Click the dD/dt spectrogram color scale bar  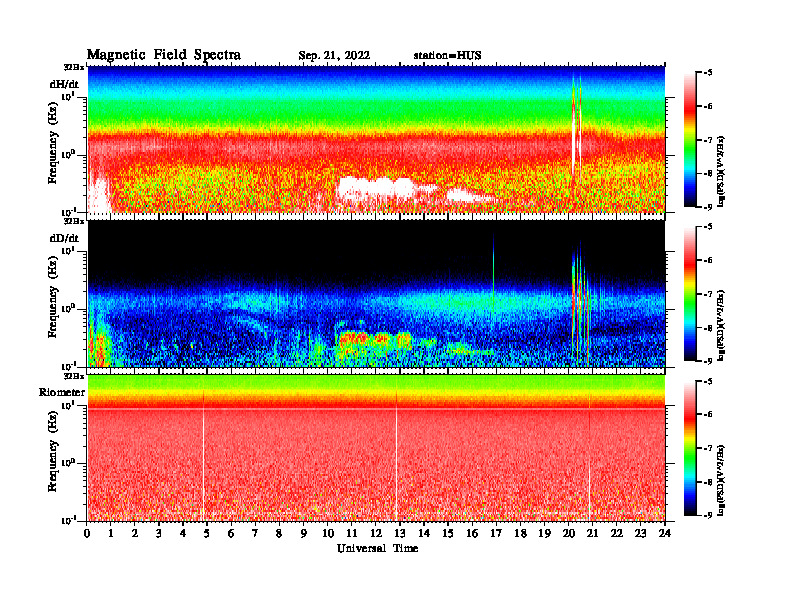point(689,294)
